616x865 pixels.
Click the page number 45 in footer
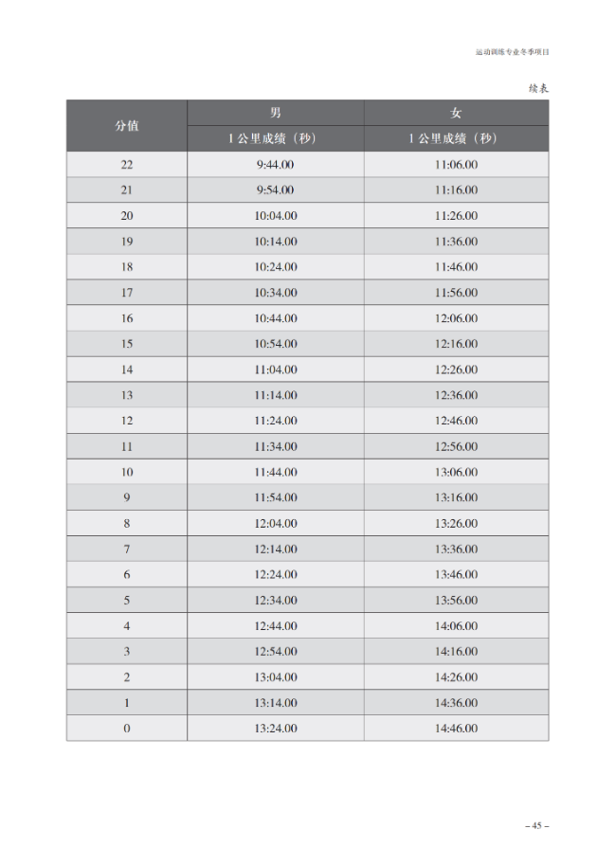pyautogui.click(x=536, y=826)
